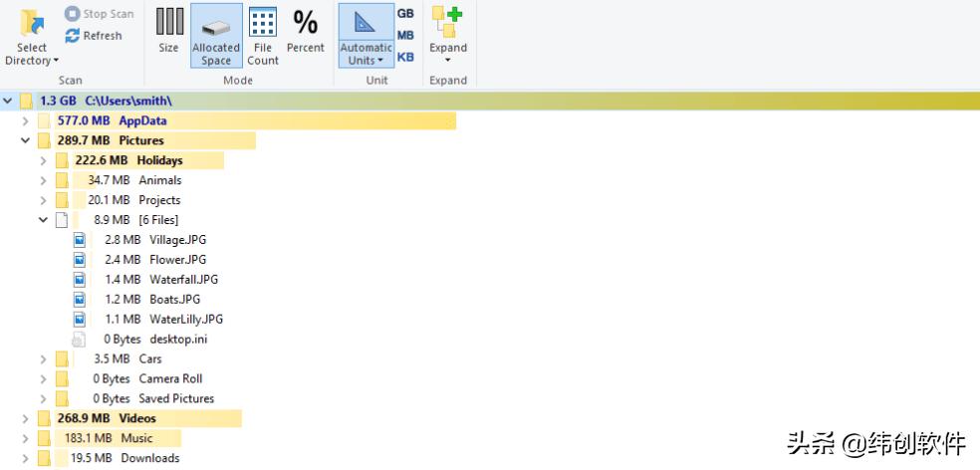This screenshot has height=470, width=980.
Task: Click the Camera Roll folder icon
Action: (x=62, y=379)
